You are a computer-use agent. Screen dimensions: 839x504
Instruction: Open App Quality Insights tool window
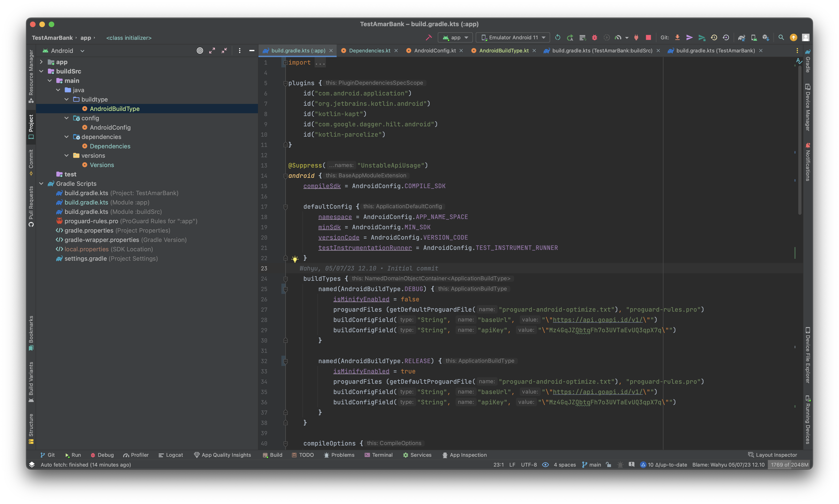222,455
